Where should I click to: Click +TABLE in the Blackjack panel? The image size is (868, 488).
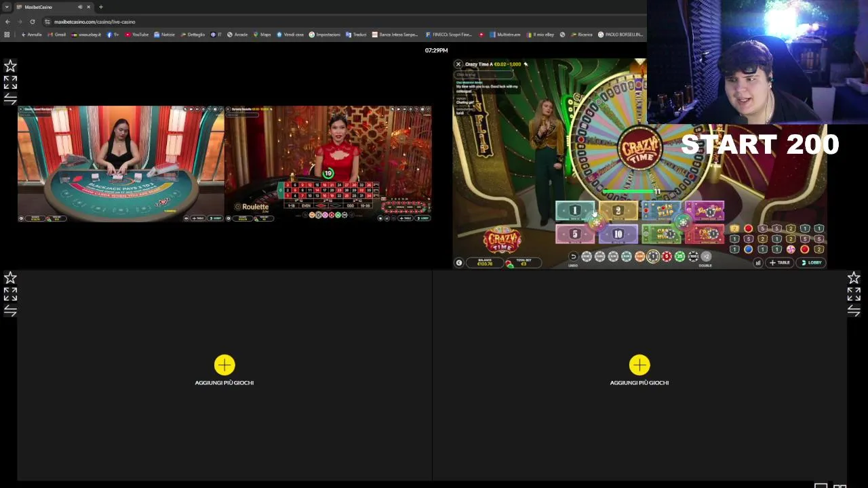tap(197, 218)
